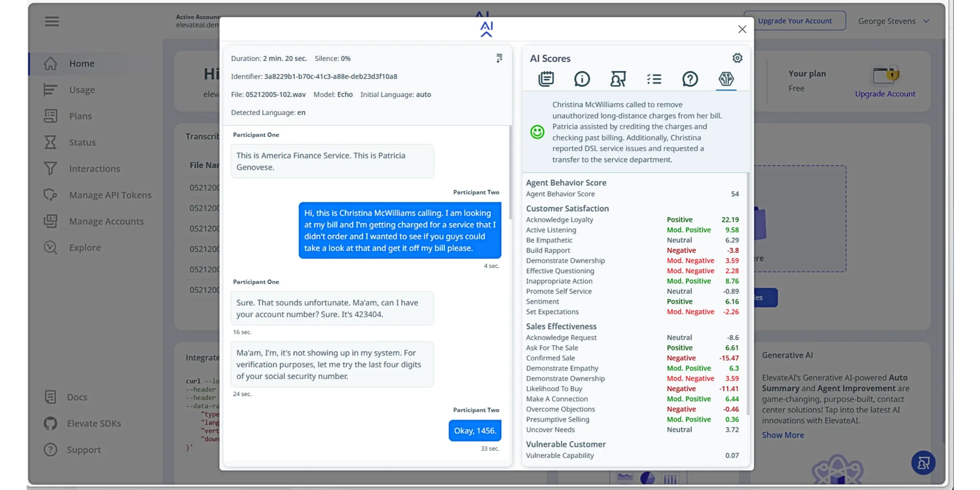The height and width of the screenshot is (490, 980).
Task: Click the Manage Accounts icon
Action: click(x=50, y=221)
